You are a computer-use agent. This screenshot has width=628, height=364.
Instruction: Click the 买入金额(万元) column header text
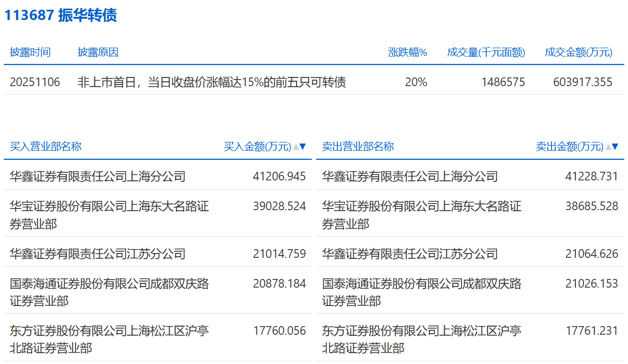coord(257,147)
